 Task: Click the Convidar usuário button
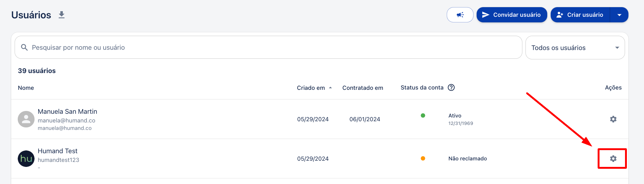[x=512, y=15]
